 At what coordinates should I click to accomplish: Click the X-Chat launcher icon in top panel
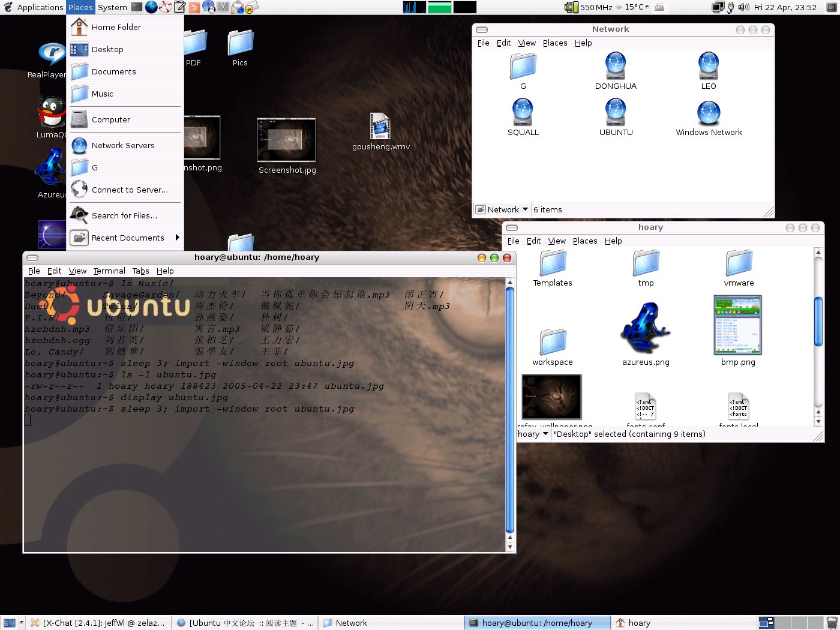(223, 7)
